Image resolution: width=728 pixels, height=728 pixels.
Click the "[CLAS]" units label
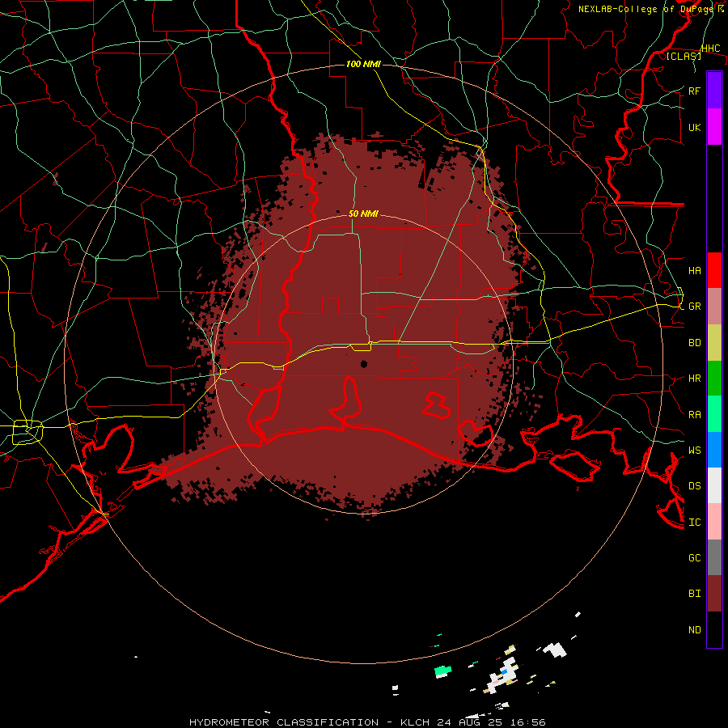point(684,56)
